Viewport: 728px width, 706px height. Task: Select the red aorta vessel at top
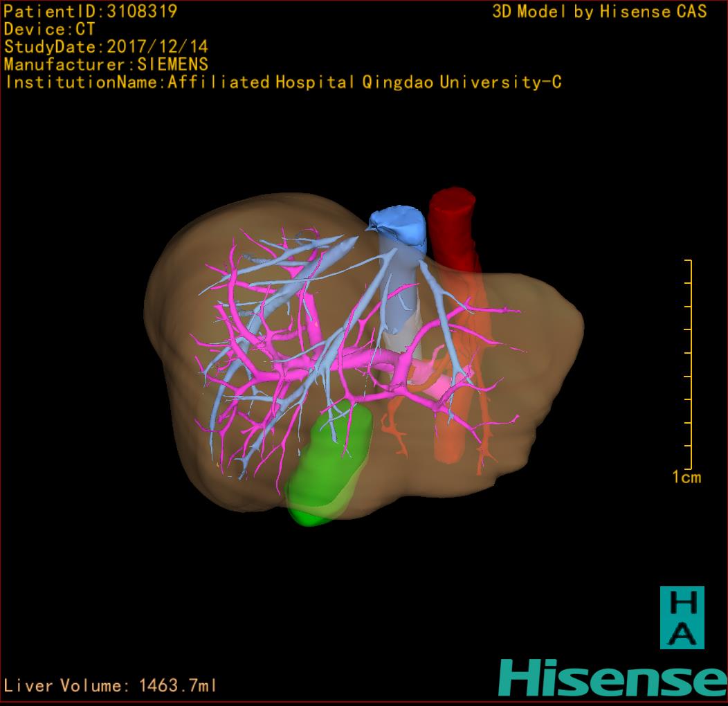(x=452, y=226)
